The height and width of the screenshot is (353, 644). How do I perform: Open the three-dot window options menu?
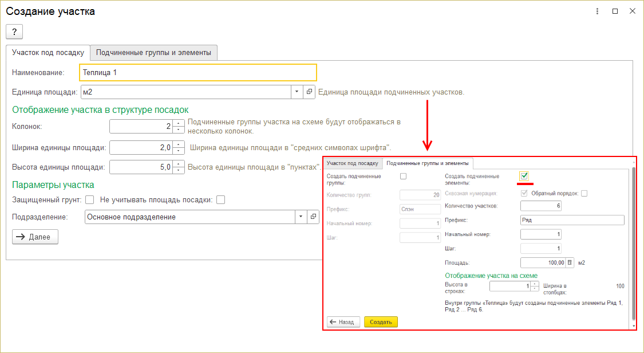(x=598, y=11)
